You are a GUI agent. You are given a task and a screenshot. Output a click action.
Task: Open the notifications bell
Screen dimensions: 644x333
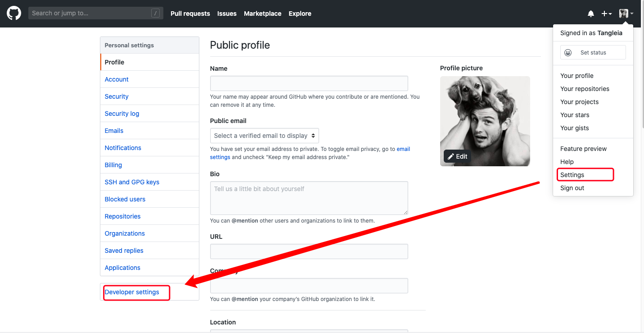(591, 14)
